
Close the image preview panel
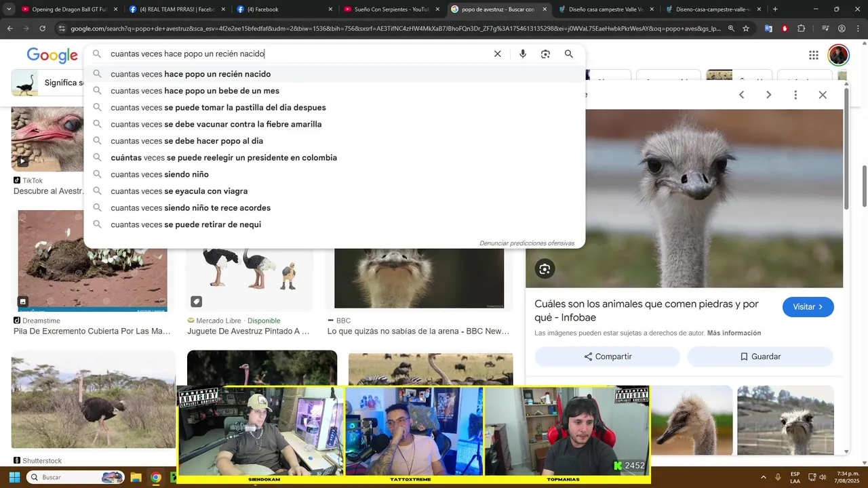(823, 95)
